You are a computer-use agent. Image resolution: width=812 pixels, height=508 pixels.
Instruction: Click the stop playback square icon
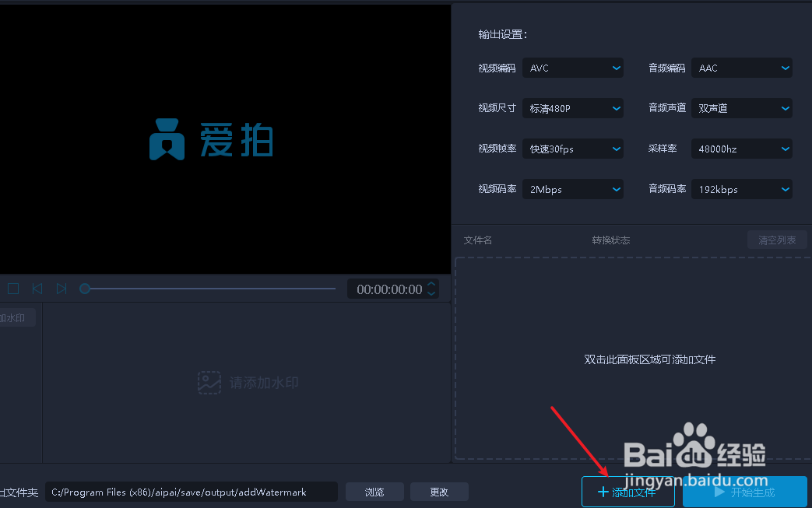tap(13, 289)
